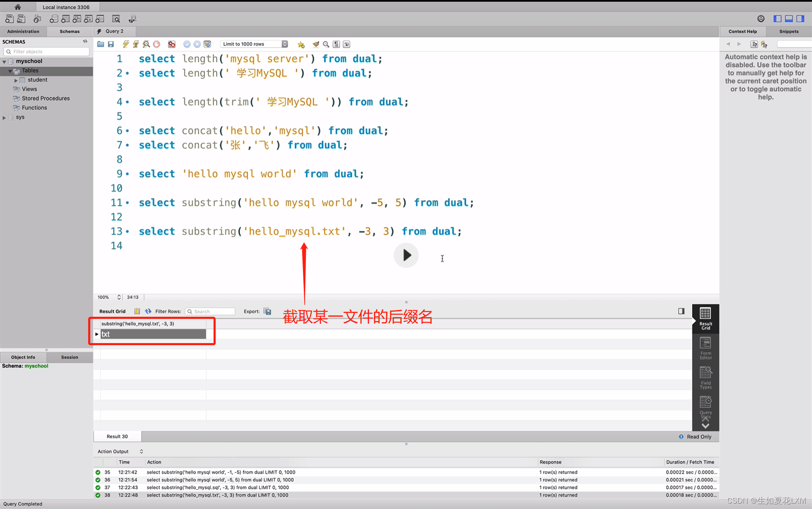This screenshot has height=509, width=812.
Task: Click the Search filter input field
Action: [x=209, y=311]
